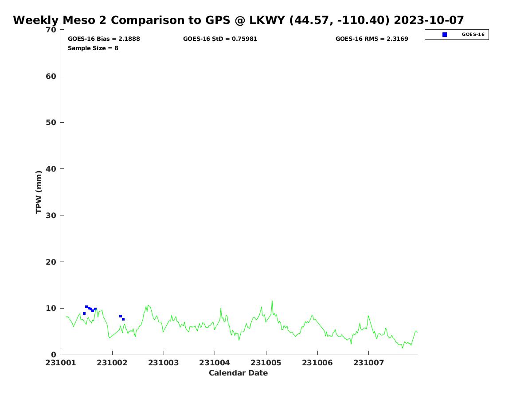532x399 pixels.
Task: Select the 231004 date tick label
Action: point(215,363)
